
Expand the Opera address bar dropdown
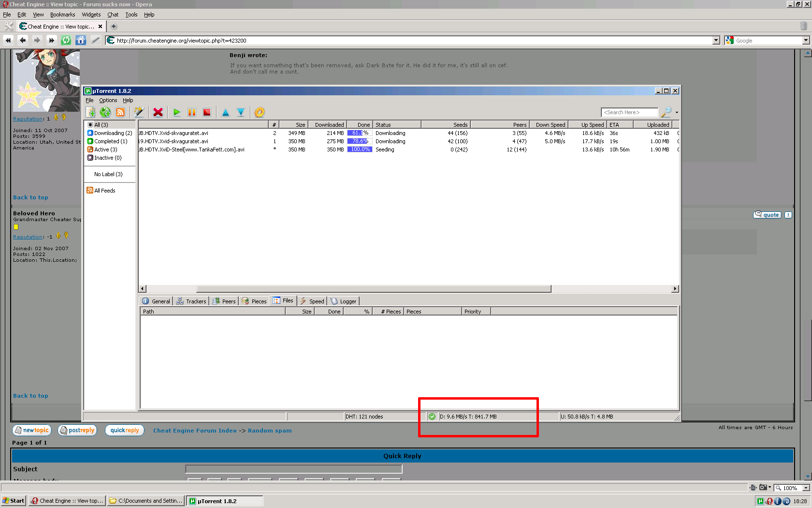click(x=716, y=41)
